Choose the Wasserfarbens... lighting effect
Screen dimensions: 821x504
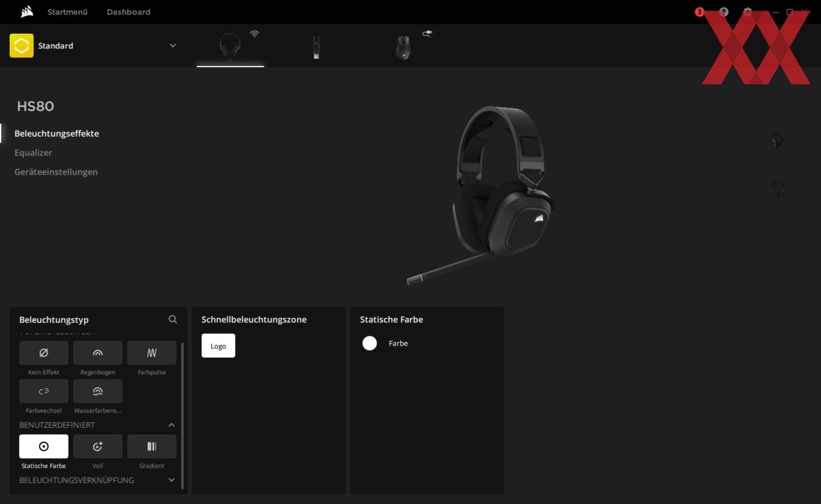[x=98, y=392]
